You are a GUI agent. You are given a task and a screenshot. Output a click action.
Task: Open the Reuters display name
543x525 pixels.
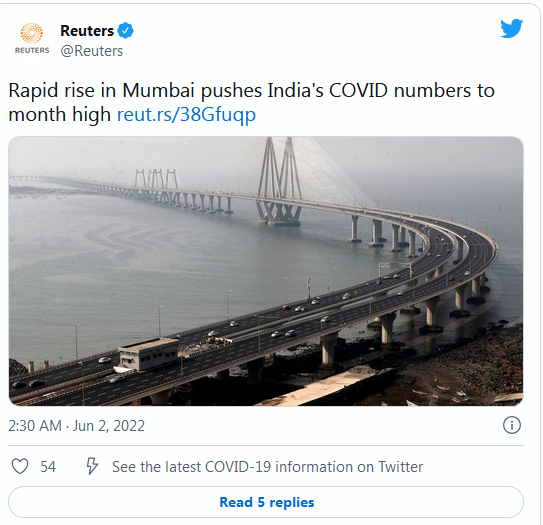pos(87,31)
